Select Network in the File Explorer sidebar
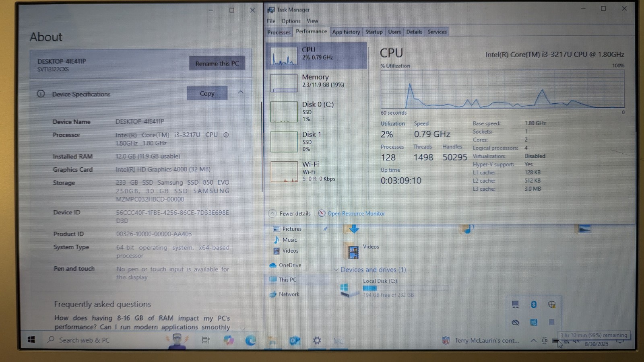644x362 pixels. tap(289, 294)
